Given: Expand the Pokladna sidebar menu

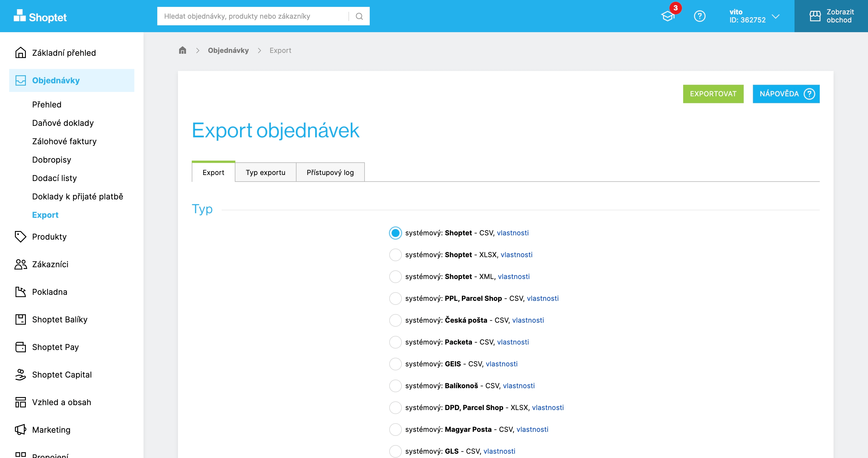Looking at the screenshot, I should pos(50,292).
